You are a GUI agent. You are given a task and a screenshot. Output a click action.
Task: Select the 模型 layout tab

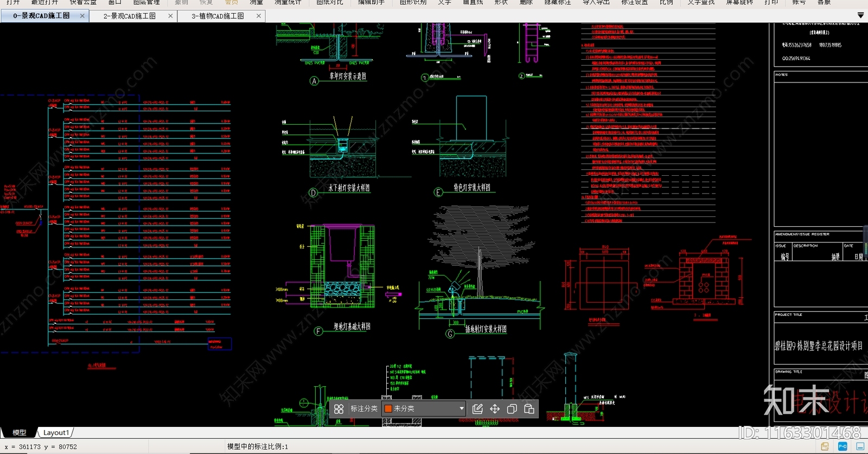(x=20, y=433)
